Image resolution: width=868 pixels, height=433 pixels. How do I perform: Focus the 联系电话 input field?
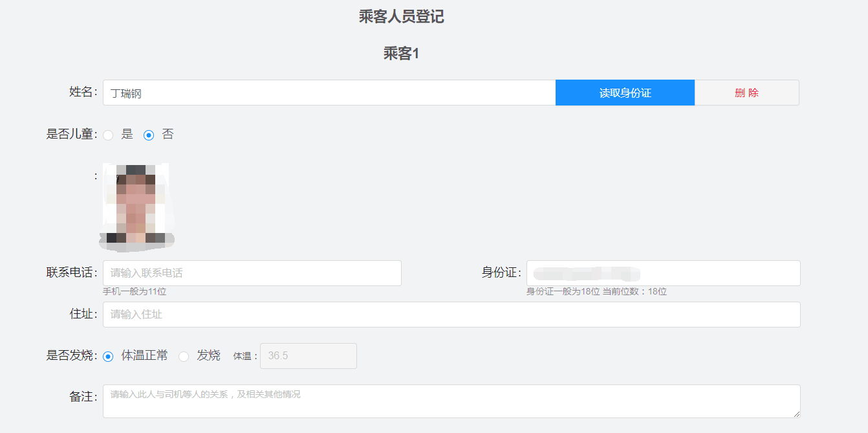[x=252, y=273]
